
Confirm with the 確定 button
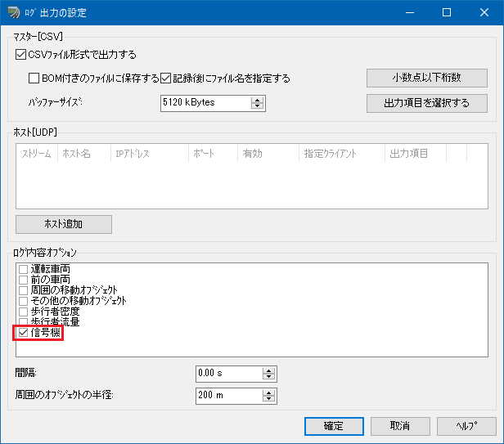click(x=334, y=426)
